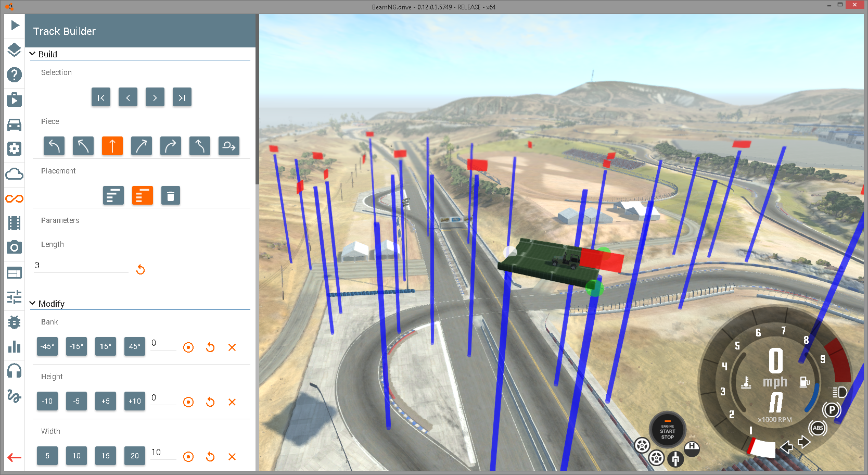This screenshot has width=868, height=475.
Task: Remove the Height modifier with X
Action: pyautogui.click(x=232, y=402)
